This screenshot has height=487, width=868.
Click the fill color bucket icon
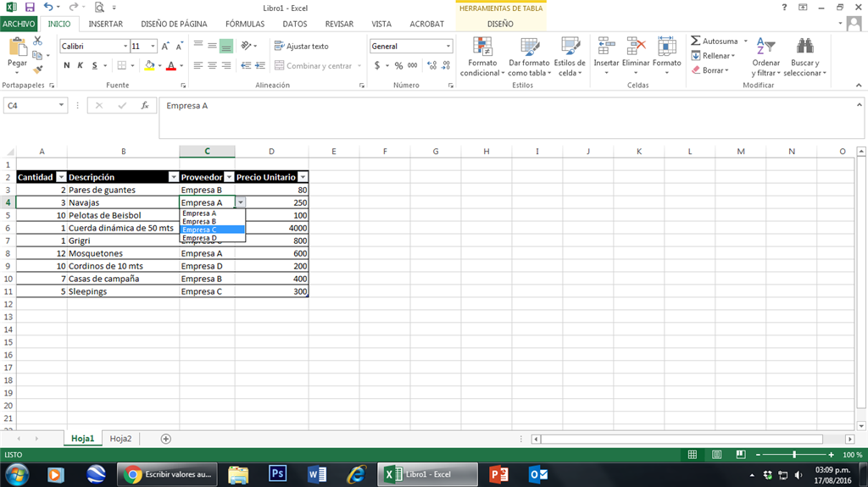tap(149, 65)
